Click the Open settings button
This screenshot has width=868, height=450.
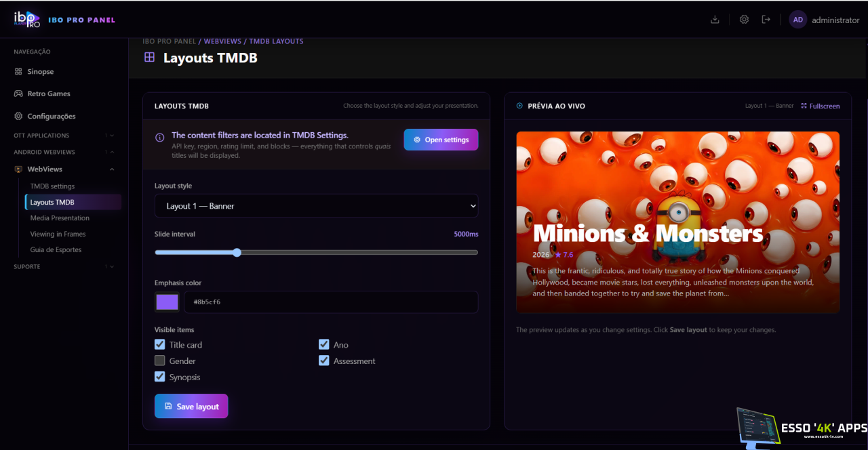(441, 140)
